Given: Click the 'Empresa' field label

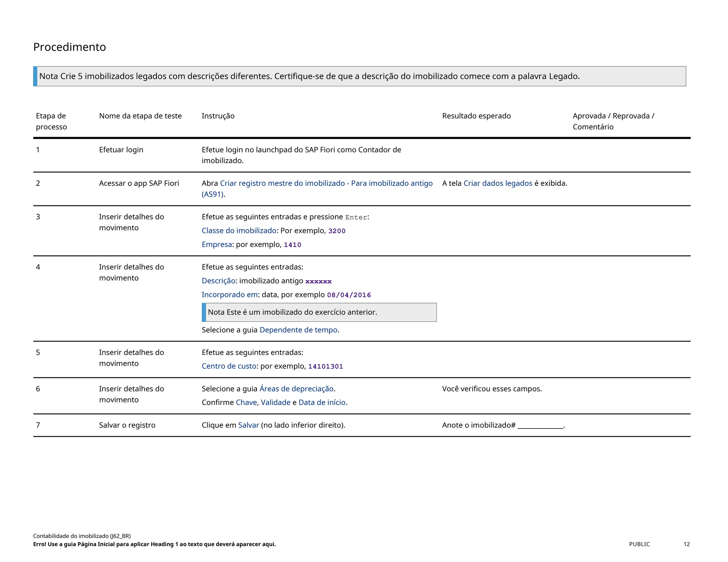Looking at the screenshot, I should pyautogui.click(x=216, y=244).
